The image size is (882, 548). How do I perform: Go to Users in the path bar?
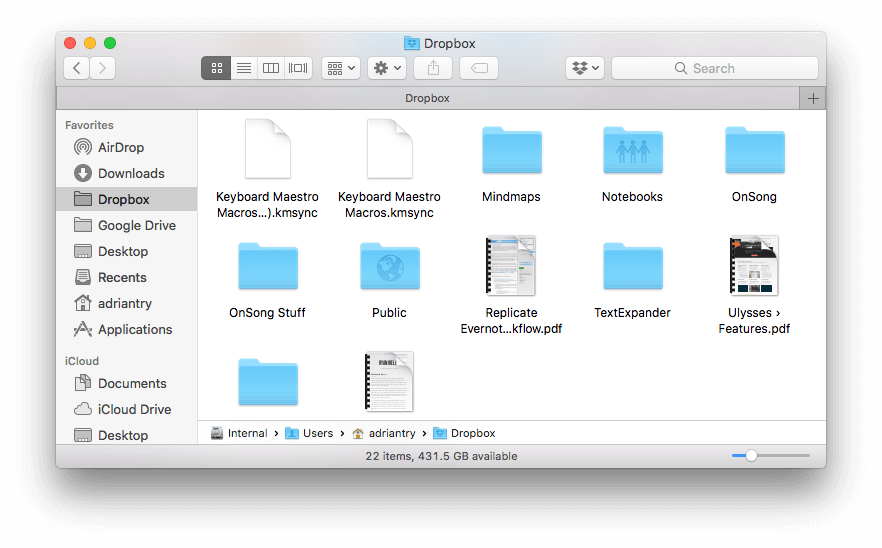[x=309, y=433]
